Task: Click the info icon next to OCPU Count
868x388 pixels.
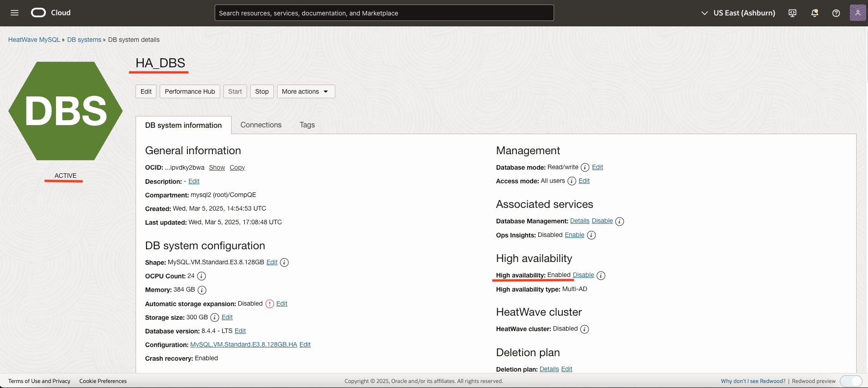Action: point(202,276)
